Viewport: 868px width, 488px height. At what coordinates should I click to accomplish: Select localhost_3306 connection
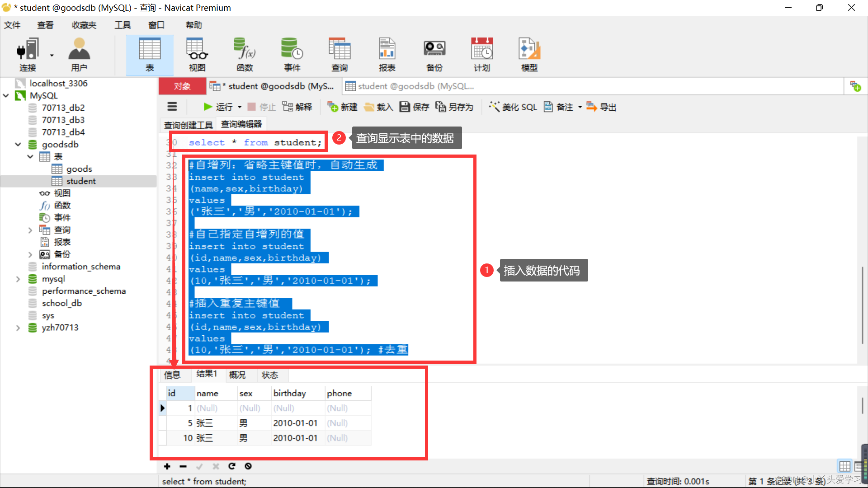pyautogui.click(x=58, y=84)
